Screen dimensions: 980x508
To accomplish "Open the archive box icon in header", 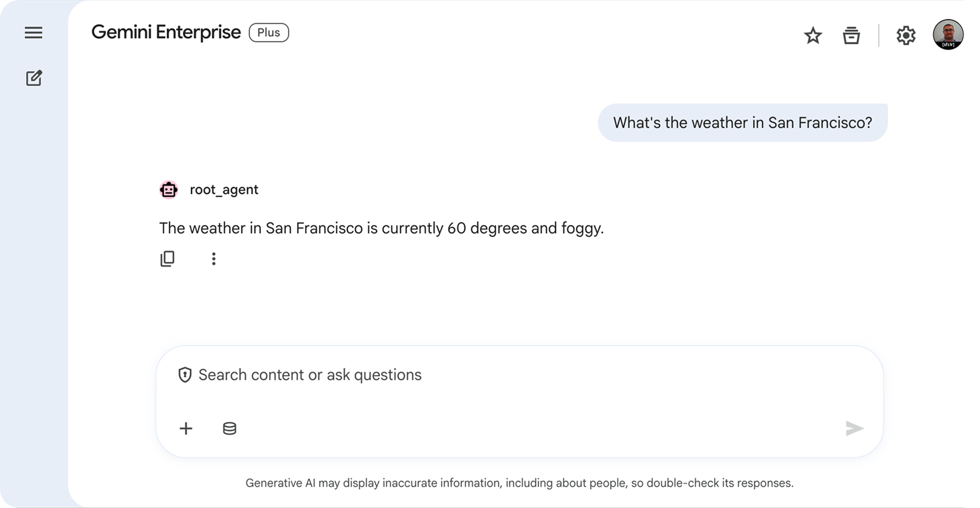I will pos(851,35).
